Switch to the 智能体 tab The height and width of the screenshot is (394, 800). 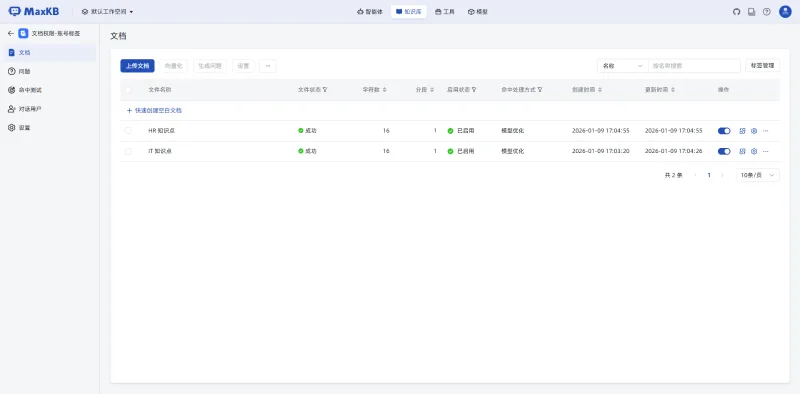[x=370, y=12]
